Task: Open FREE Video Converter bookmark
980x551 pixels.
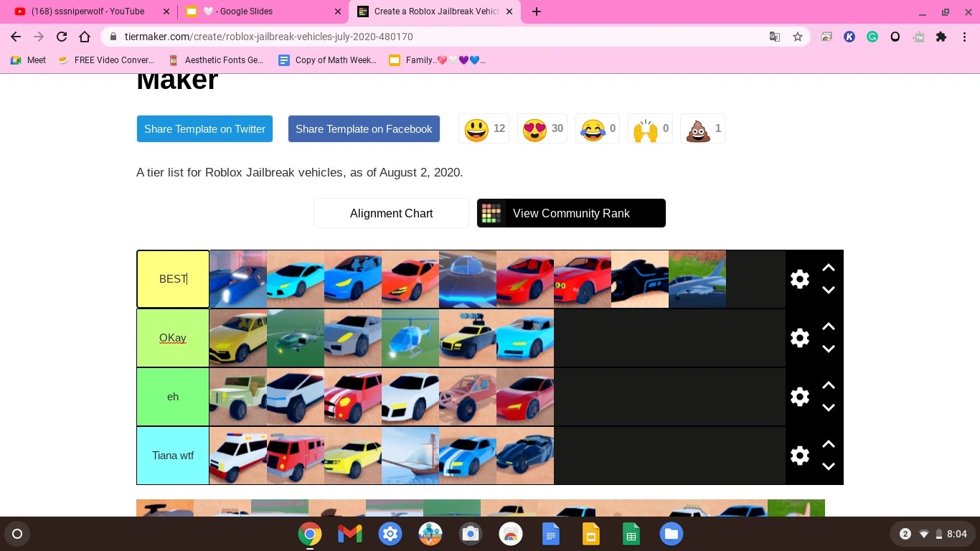Action: pyautogui.click(x=106, y=60)
